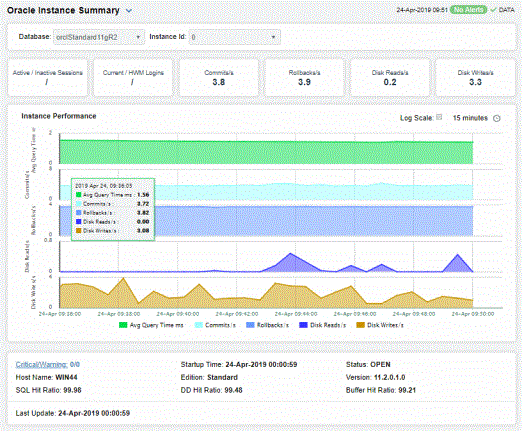522x431 pixels.
Task: Click the tallest Disk Reads peak in chart
Action: [x=290, y=254]
